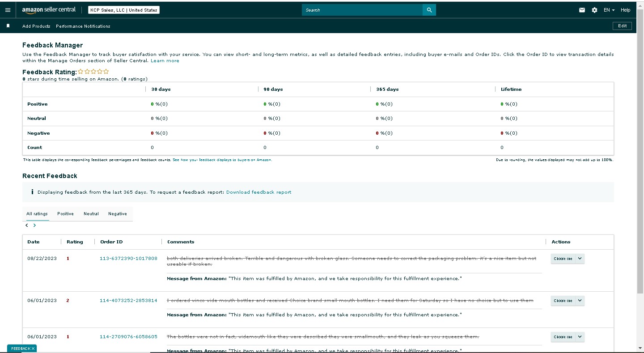Screen dimensions: 644x353
Task: Click the Date column header
Action: coord(34,242)
